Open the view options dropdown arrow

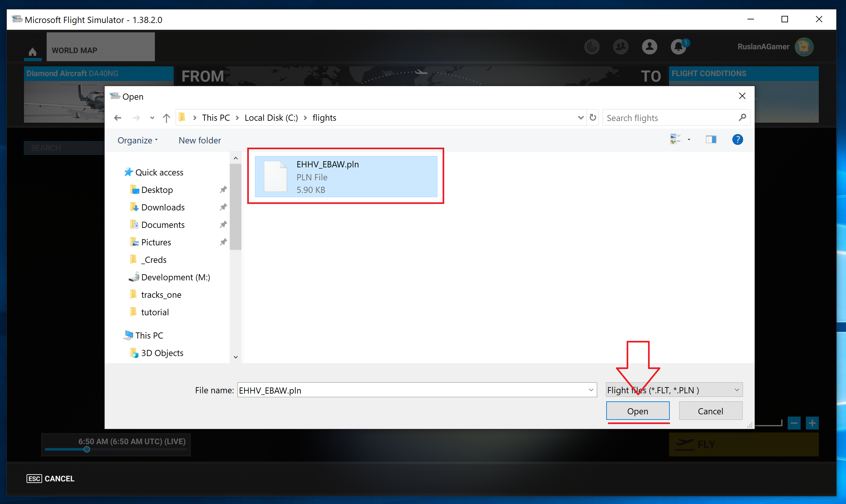click(x=689, y=140)
